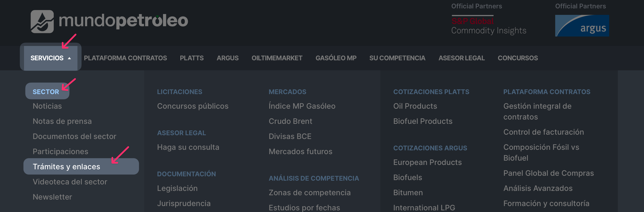Select ARGUS in the navigation bar

click(x=228, y=58)
